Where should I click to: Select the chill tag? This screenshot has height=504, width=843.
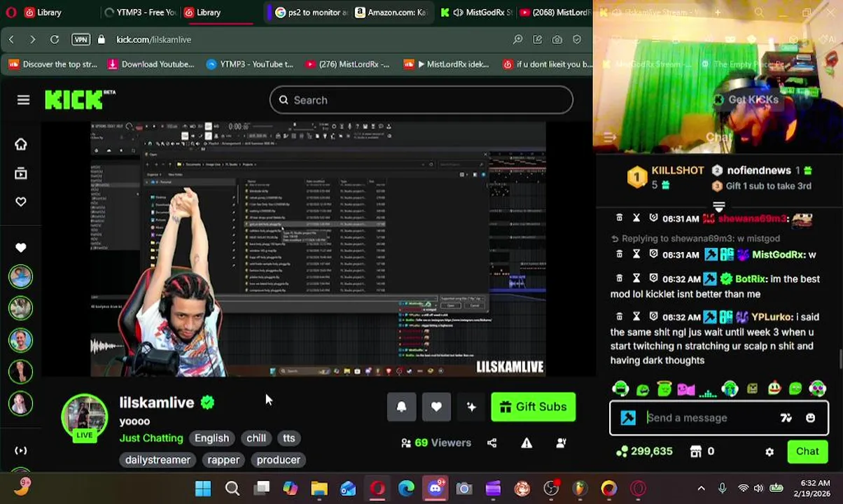[256, 438]
